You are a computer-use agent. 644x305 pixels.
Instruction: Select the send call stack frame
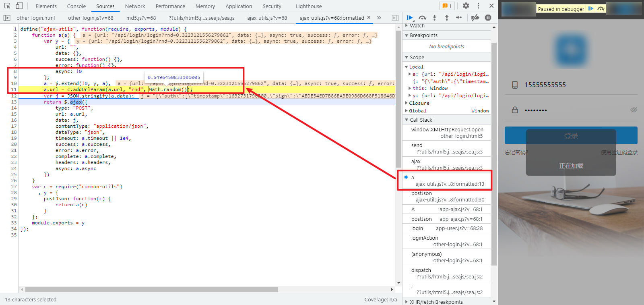tap(447, 148)
